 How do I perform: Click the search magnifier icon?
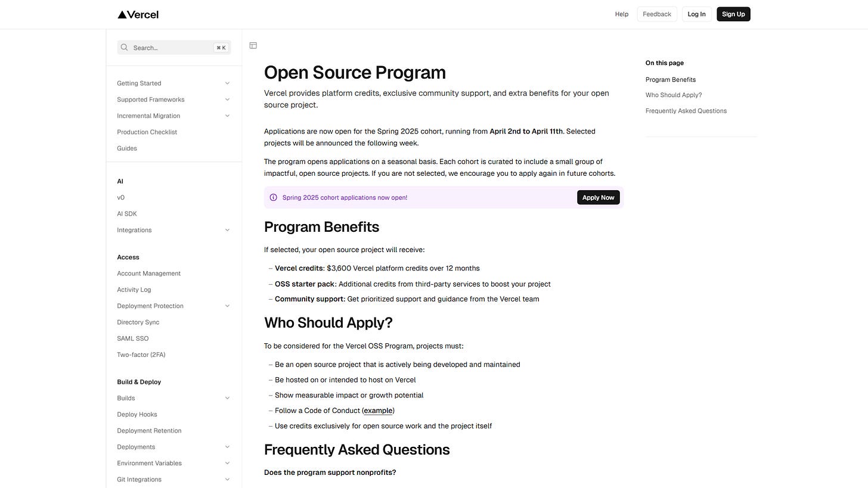(124, 48)
